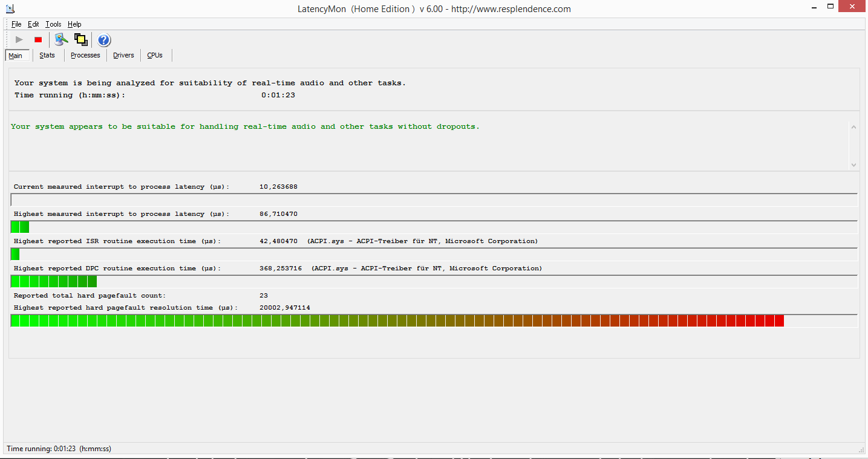The width and height of the screenshot is (868, 459).
Task: Click the LatencyMon app icon in title bar
Action: tap(10, 8)
